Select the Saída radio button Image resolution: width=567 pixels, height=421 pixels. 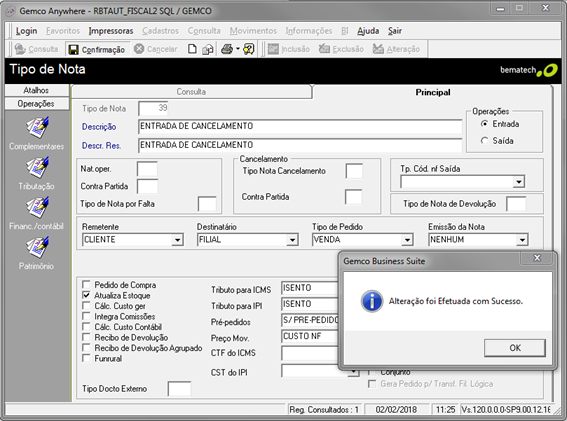[485, 141]
